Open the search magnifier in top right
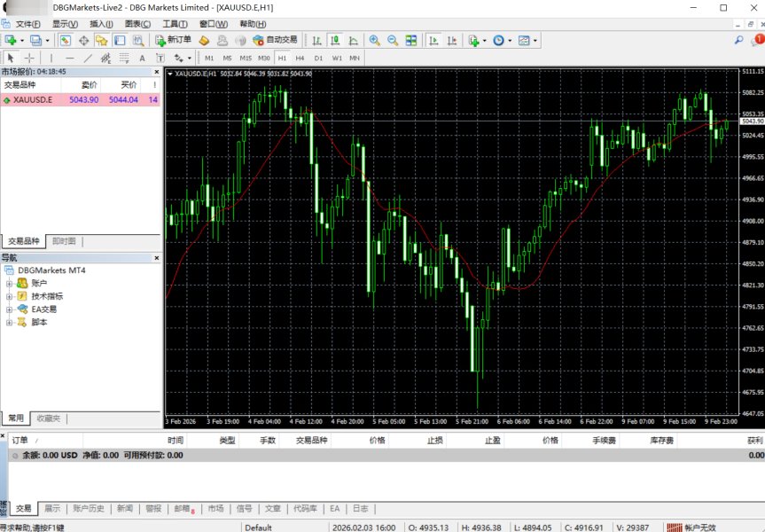 [738, 41]
